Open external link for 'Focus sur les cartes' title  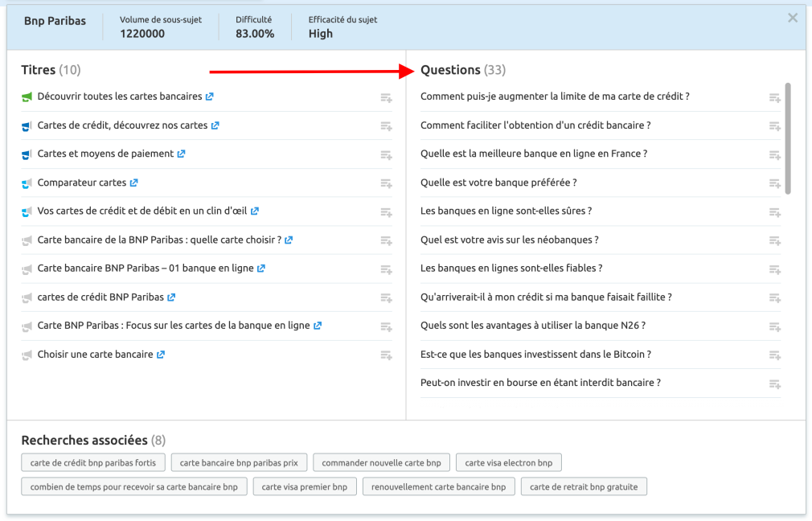(318, 326)
